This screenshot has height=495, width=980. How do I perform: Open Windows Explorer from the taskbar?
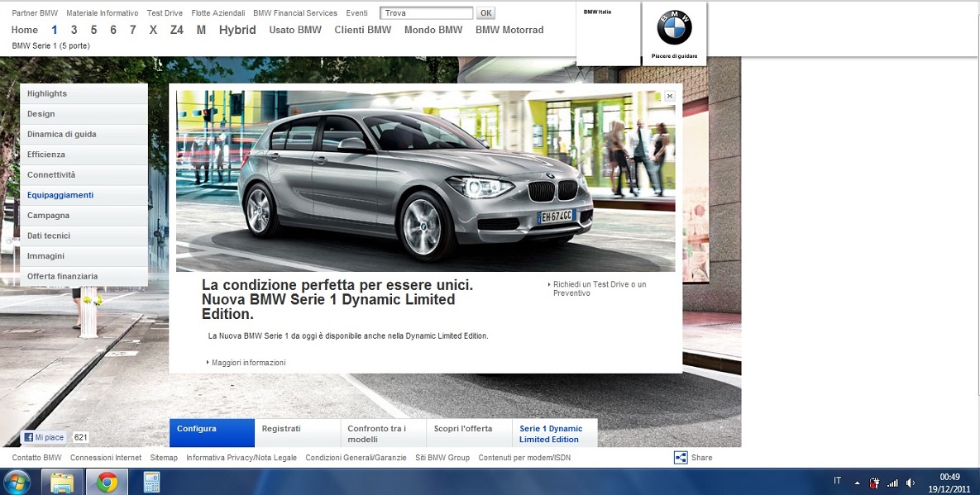coord(62,482)
